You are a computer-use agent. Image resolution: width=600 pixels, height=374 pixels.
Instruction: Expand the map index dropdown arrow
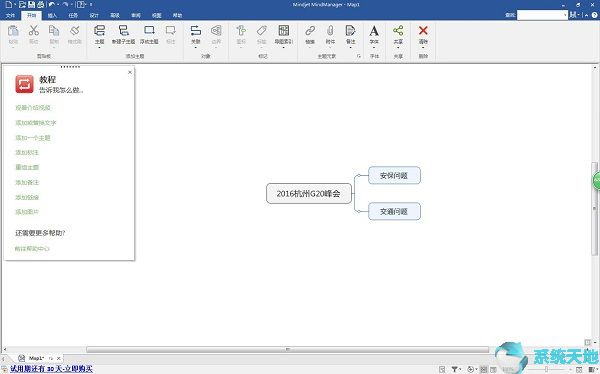(284, 47)
